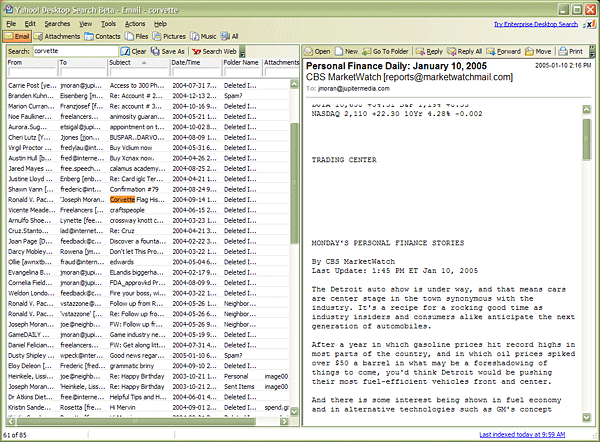
Task: Click Search Web with Yahoo
Action: pyautogui.click(x=214, y=51)
